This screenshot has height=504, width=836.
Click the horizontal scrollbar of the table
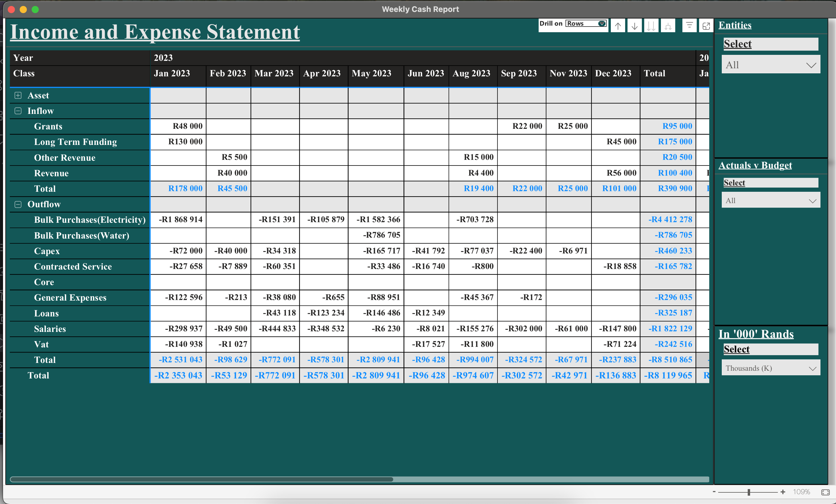pyautogui.click(x=202, y=479)
